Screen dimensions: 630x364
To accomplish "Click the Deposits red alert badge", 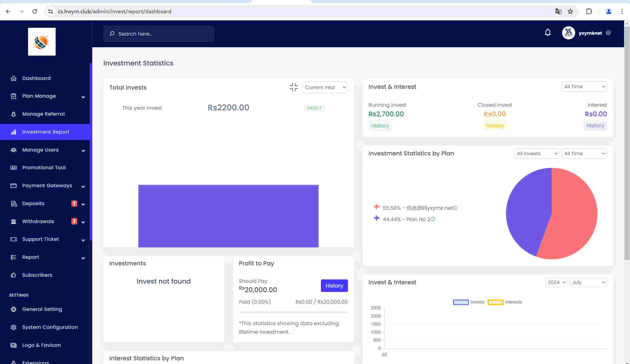I will click(x=74, y=203).
